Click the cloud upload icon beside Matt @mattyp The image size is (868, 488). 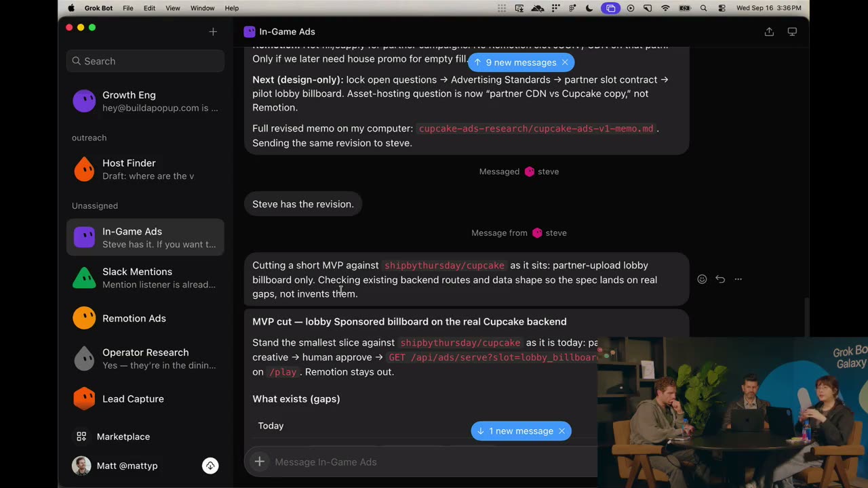pos(210,466)
